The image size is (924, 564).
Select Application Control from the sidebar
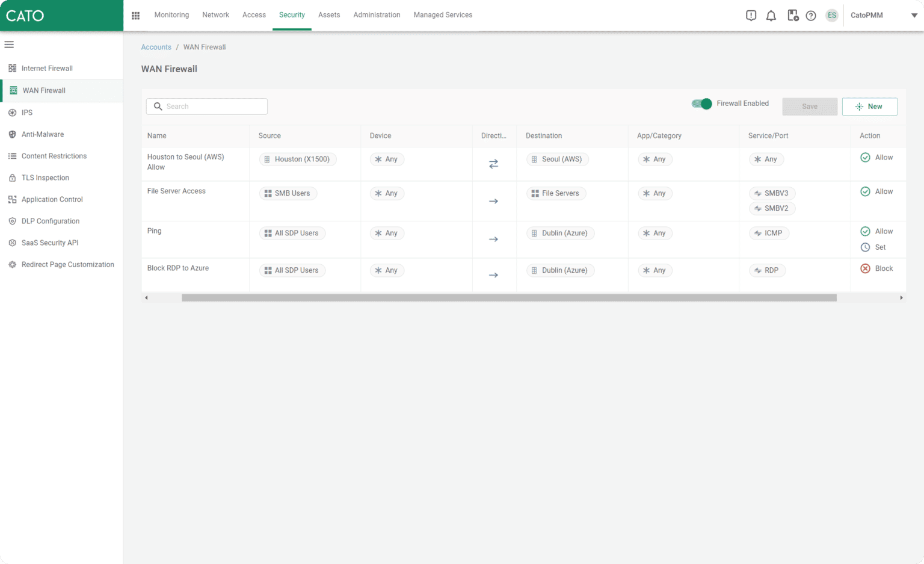click(x=51, y=199)
